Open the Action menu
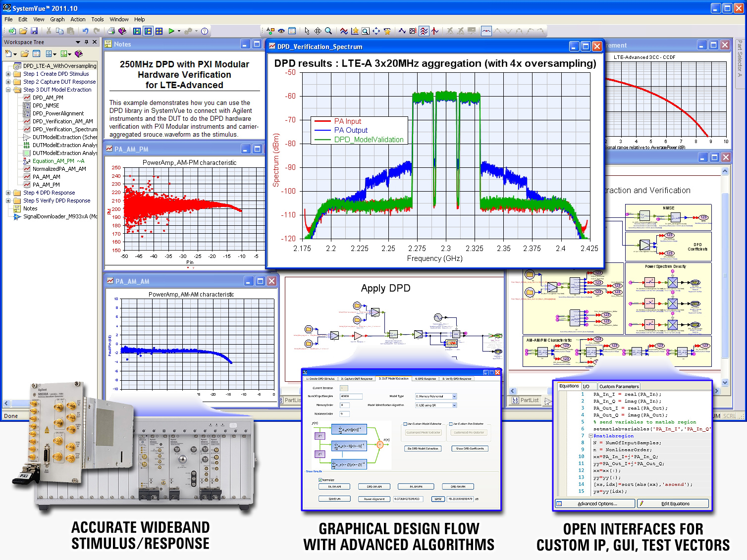Screen dimensions: 747x560 [78, 19]
